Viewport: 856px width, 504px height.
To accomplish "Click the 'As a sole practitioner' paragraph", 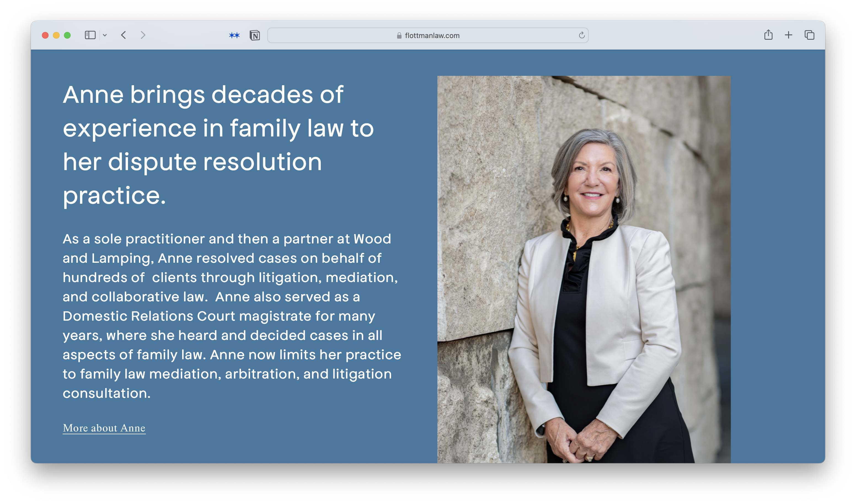I will click(x=231, y=316).
